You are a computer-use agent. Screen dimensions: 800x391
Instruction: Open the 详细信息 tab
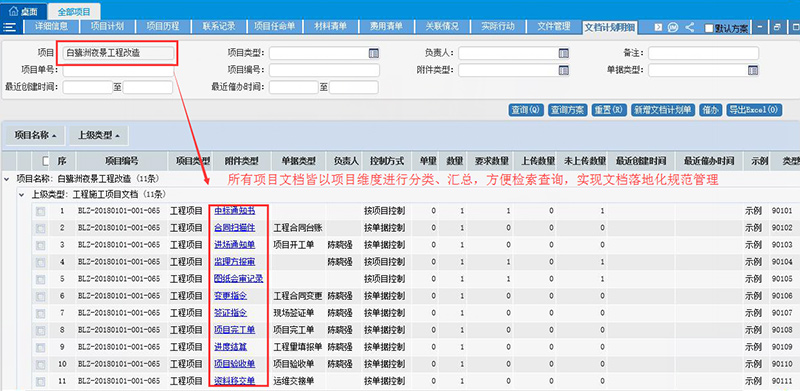click(52, 27)
